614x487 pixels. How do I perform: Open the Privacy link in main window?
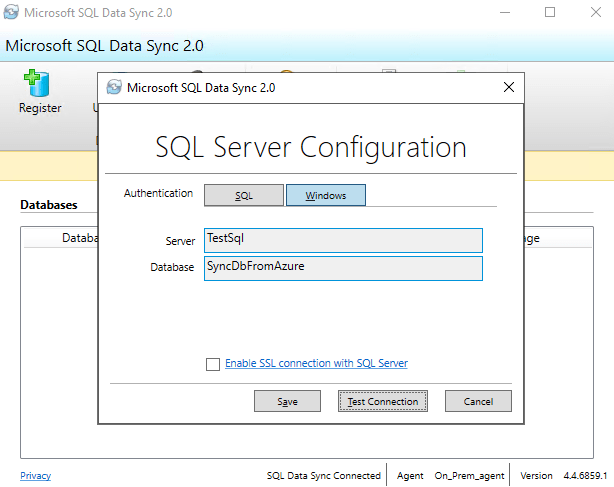(35, 476)
